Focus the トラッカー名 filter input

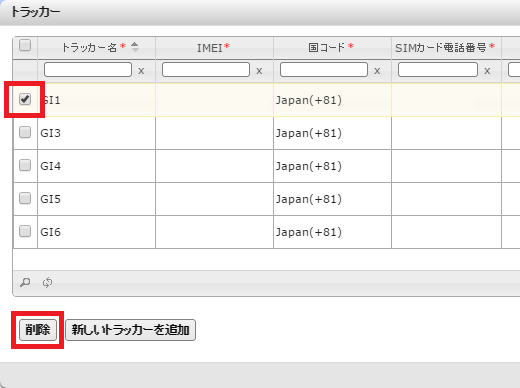pyautogui.click(x=88, y=70)
